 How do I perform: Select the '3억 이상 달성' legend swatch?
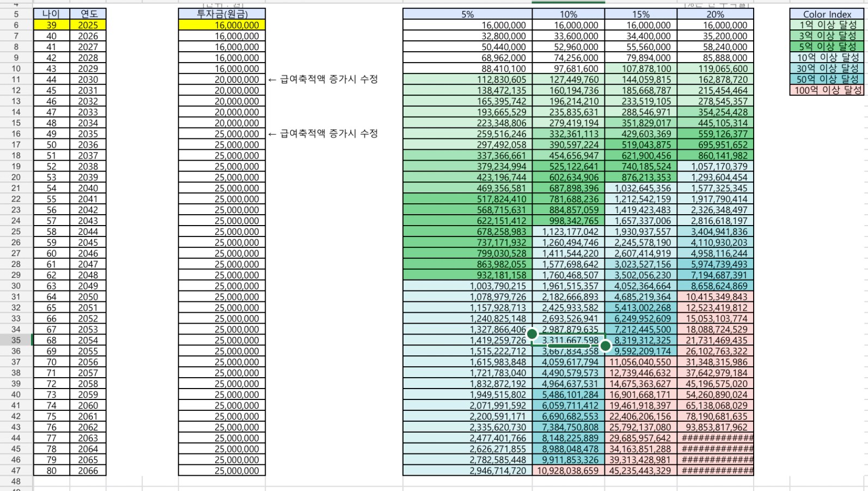(827, 36)
